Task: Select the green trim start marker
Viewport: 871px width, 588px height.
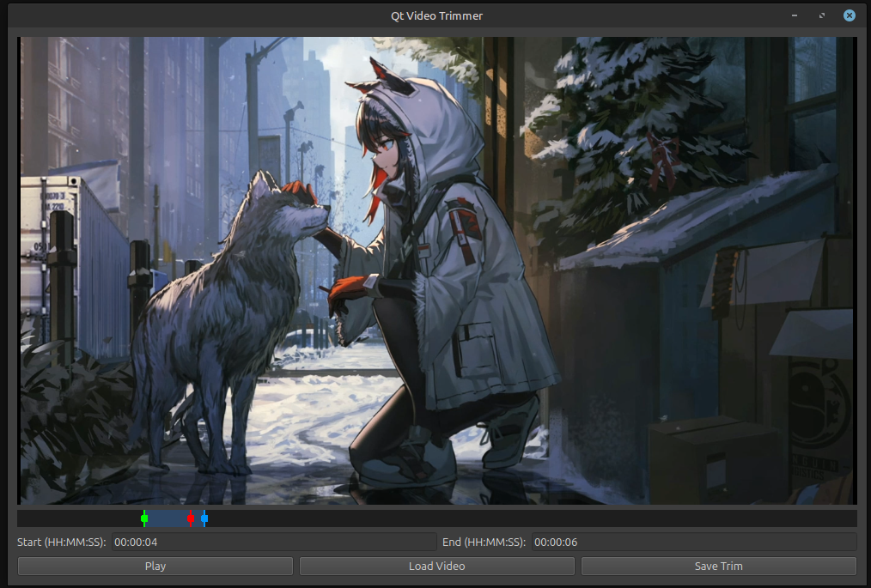Action: pyautogui.click(x=144, y=518)
